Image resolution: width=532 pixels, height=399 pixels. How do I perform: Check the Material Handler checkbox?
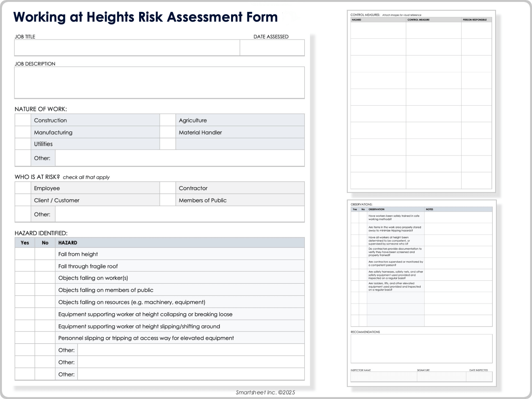168,132
